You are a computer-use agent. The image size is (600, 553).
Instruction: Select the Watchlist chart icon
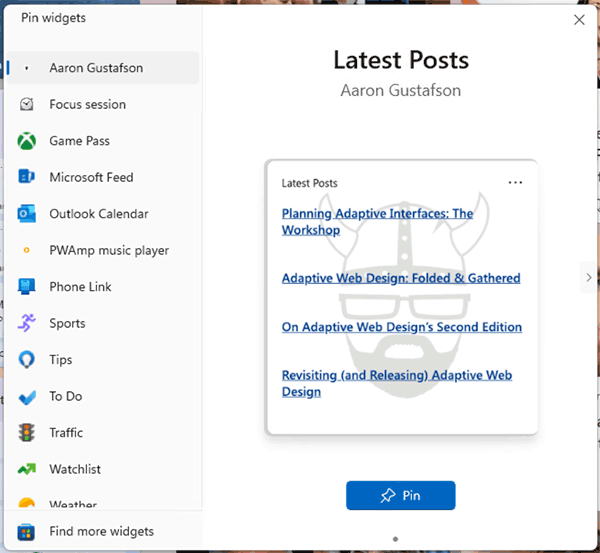click(x=27, y=469)
